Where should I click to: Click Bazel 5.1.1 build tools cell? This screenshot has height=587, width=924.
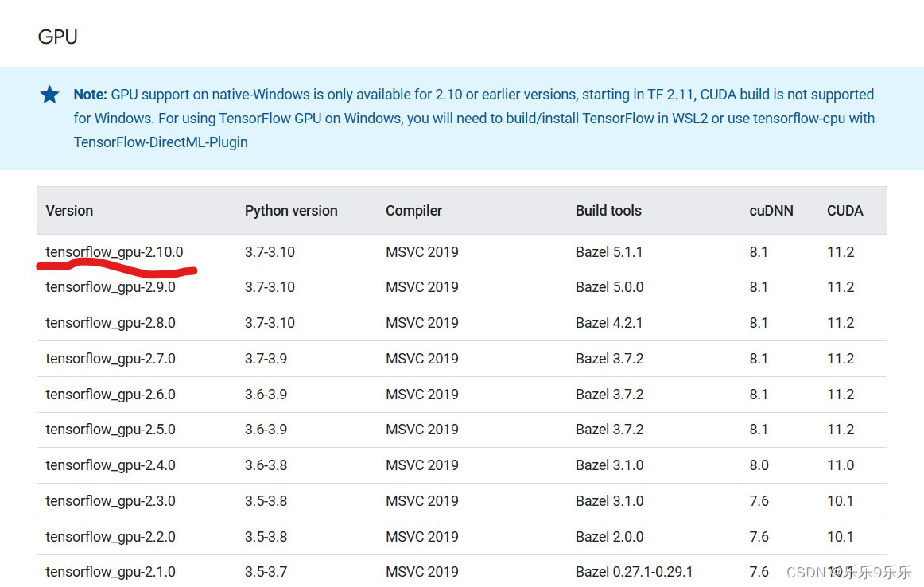609,252
